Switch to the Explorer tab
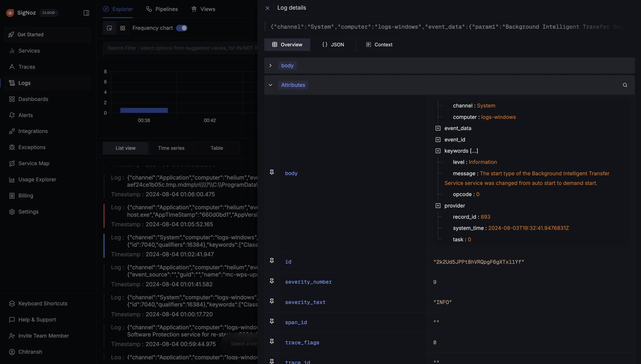This screenshot has height=364, width=641. click(x=118, y=9)
